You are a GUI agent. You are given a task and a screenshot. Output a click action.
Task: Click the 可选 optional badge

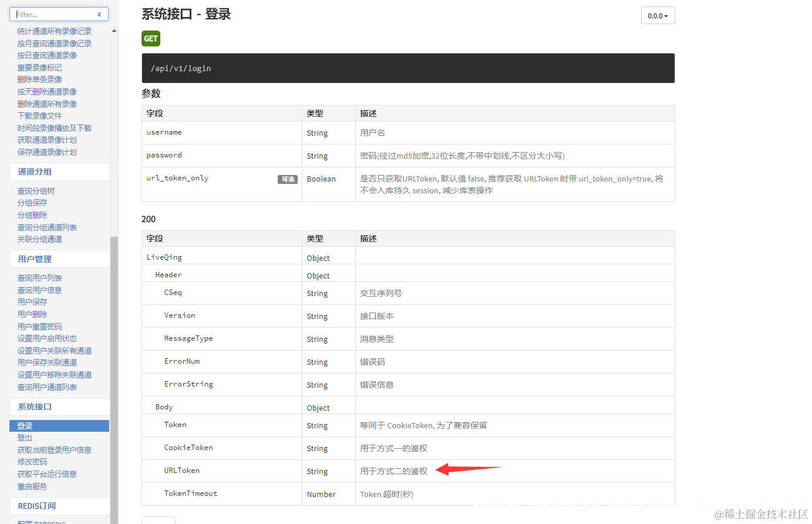pyautogui.click(x=288, y=179)
